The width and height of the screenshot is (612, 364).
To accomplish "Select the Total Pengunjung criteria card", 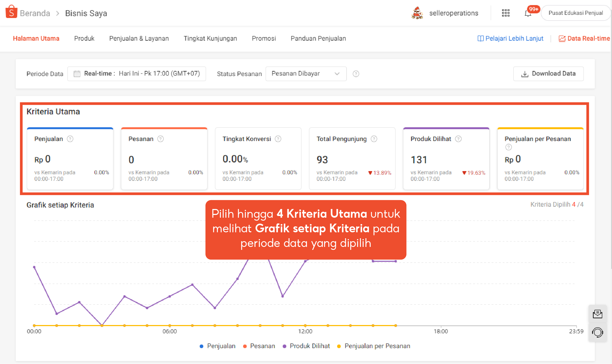I will pyautogui.click(x=352, y=158).
